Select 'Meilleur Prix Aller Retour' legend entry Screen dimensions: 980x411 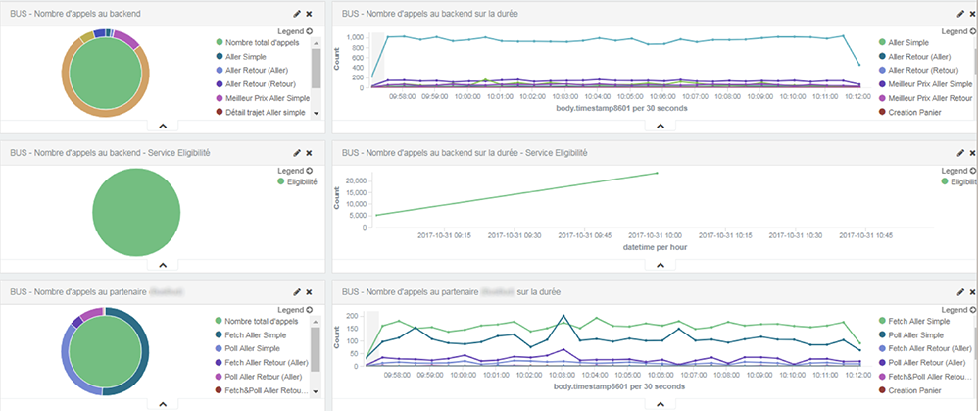(x=926, y=98)
